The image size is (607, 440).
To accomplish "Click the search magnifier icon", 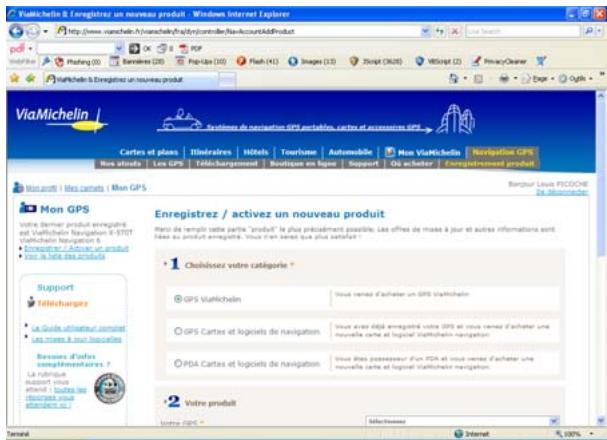I will [589, 31].
